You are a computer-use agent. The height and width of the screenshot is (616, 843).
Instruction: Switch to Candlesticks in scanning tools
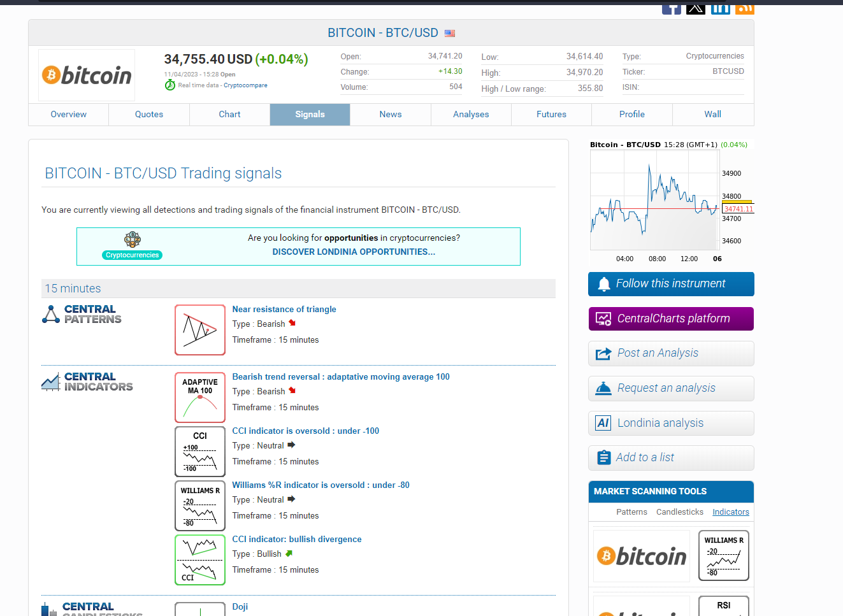(x=679, y=512)
